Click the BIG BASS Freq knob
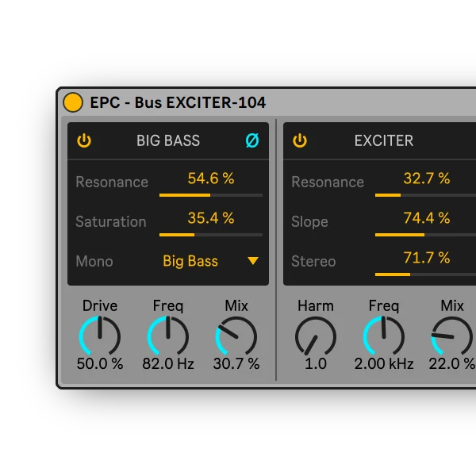The height and width of the screenshot is (476, 476). coord(168,336)
